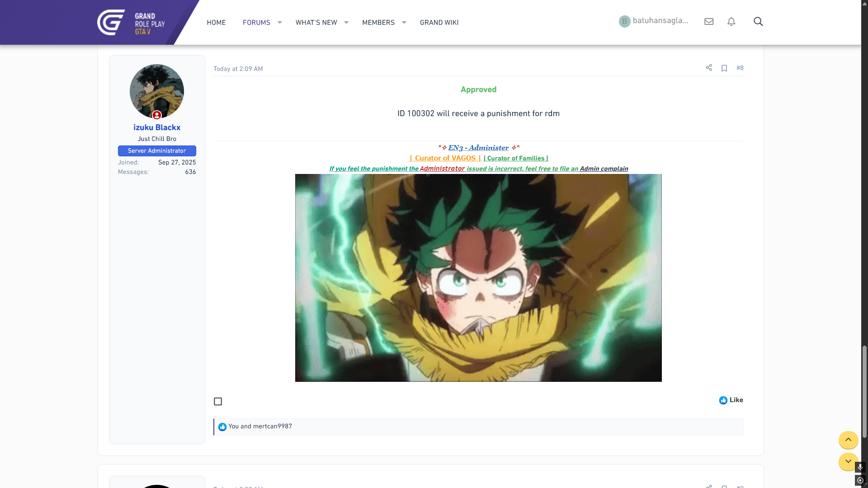This screenshot has width=868, height=488.
Task: Follow the Admin complain link
Action: click(x=604, y=169)
